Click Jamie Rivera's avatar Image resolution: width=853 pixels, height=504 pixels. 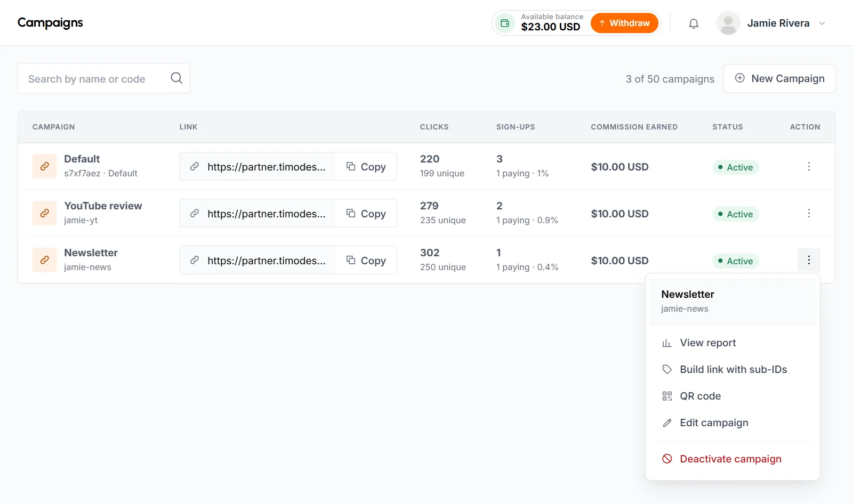728,23
